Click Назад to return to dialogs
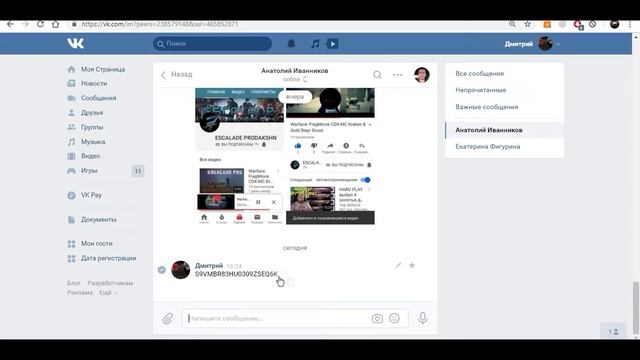This screenshot has width=640, height=360. click(177, 74)
